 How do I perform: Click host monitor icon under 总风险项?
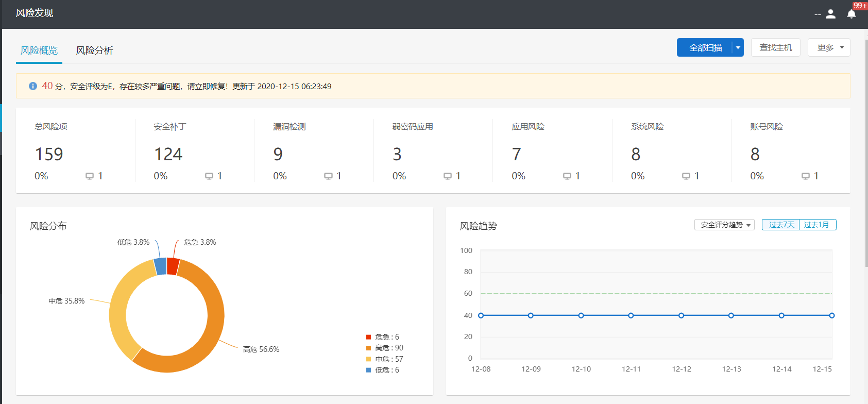[x=90, y=176]
